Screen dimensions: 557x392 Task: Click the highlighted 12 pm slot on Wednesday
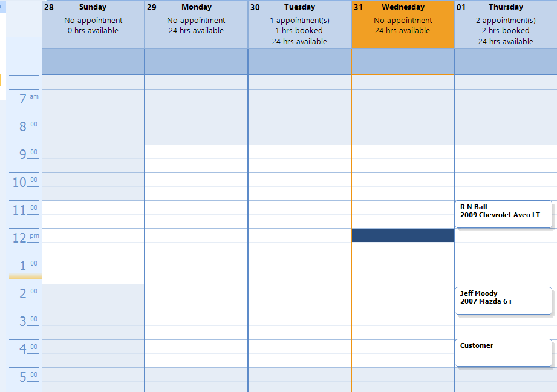click(403, 235)
